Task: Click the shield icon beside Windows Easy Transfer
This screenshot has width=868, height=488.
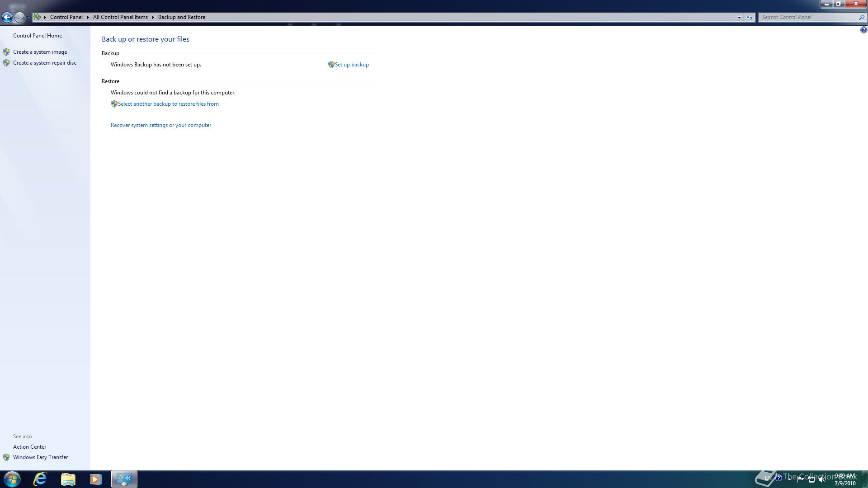Action: click(x=6, y=457)
